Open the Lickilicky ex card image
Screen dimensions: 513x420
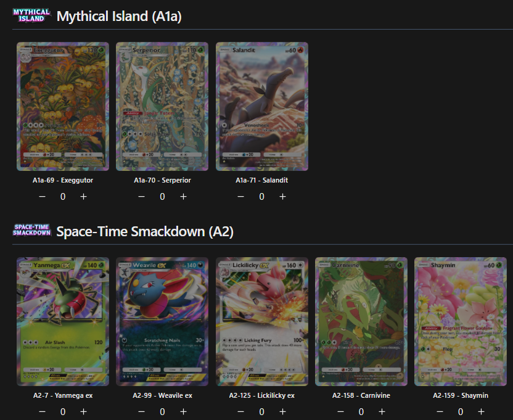(x=261, y=321)
